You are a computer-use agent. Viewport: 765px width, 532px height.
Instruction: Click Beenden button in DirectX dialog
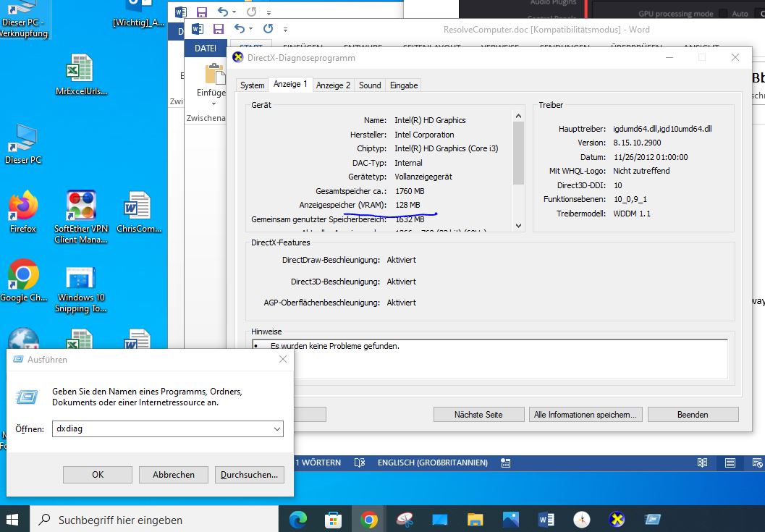[x=693, y=414]
